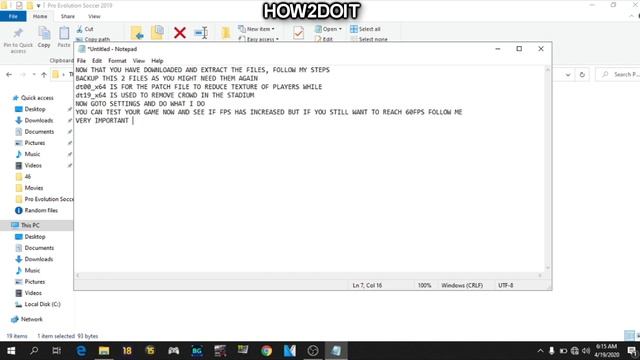This screenshot has width=640, height=360.
Task: Select Network in the navigation pane
Action: click(31, 319)
